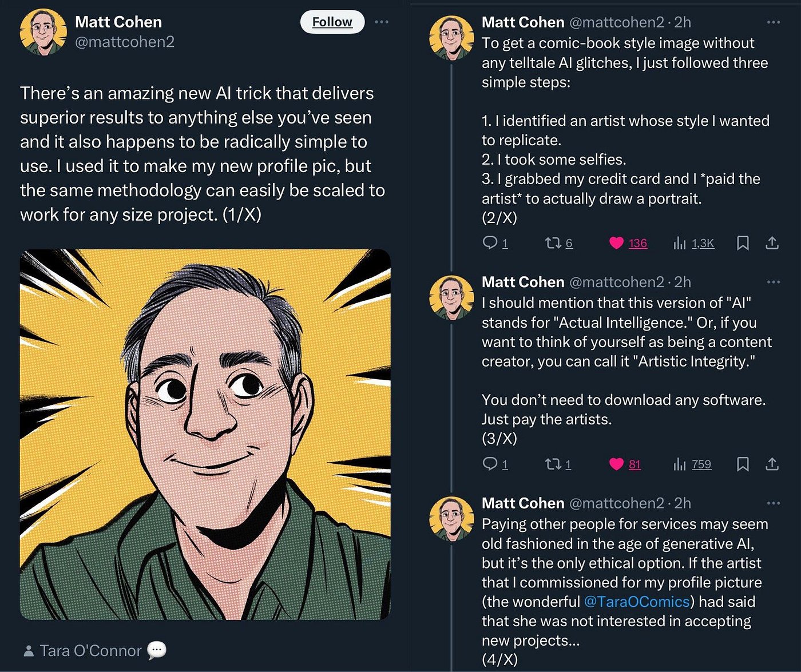Bookmark the (3/X) tweet
This screenshot has width=801, height=672.
coord(743,464)
